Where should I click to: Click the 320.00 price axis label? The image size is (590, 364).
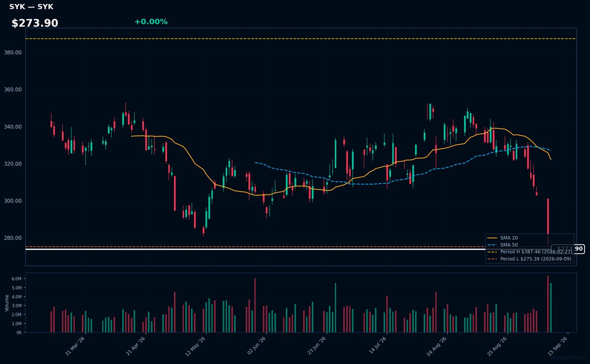click(x=14, y=164)
